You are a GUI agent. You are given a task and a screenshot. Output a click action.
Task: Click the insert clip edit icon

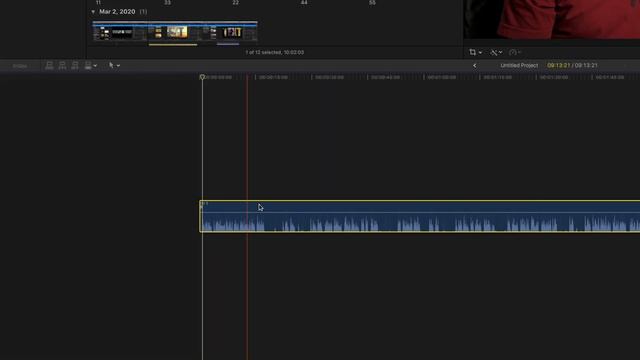pos(62,65)
